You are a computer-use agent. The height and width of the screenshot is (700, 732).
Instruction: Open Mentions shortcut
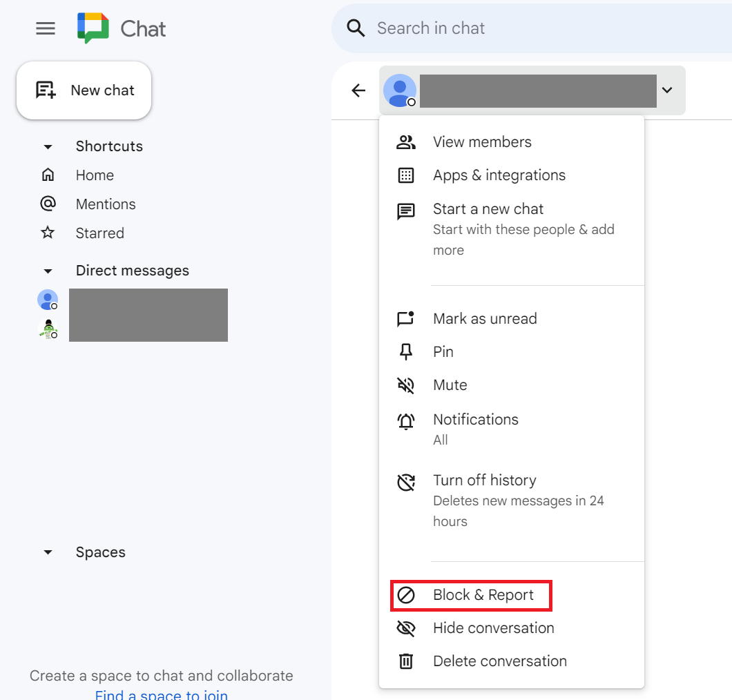106,204
